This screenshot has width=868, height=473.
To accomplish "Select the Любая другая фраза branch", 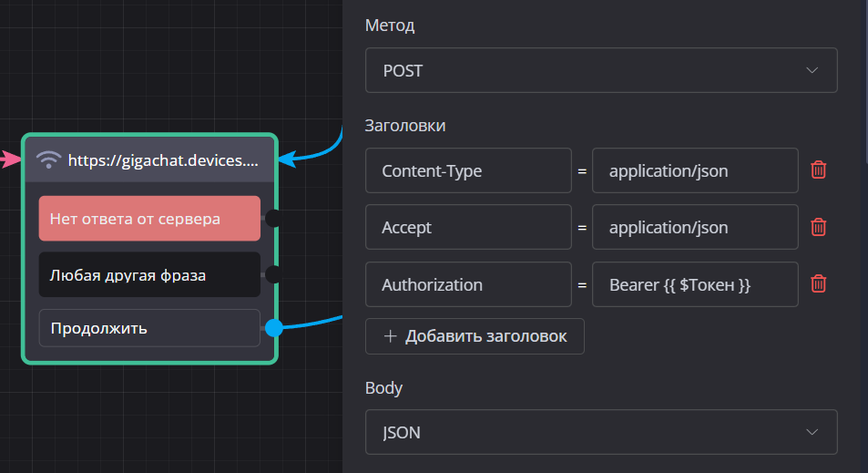I will point(149,274).
